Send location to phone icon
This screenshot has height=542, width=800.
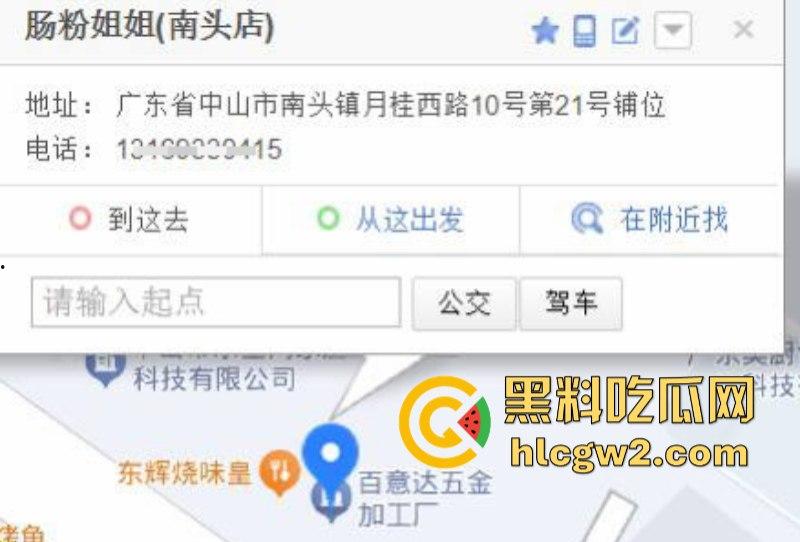(584, 31)
